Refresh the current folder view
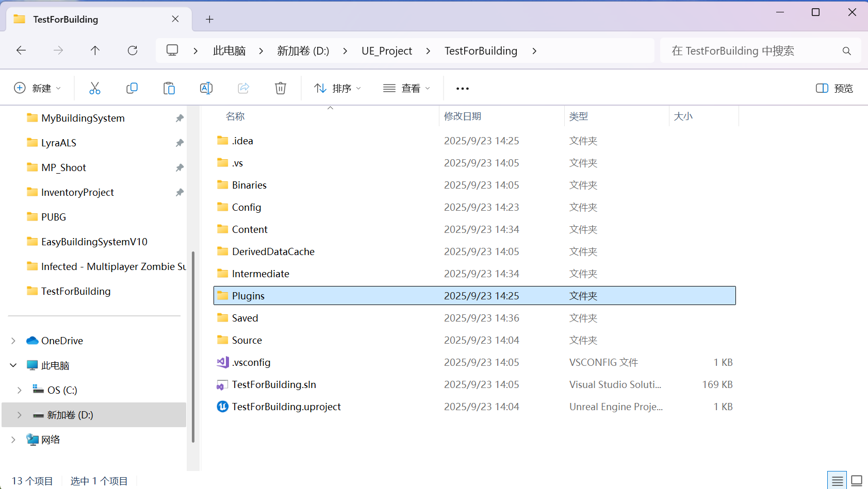This screenshot has height=489, width=868. (x=133, y=50)
